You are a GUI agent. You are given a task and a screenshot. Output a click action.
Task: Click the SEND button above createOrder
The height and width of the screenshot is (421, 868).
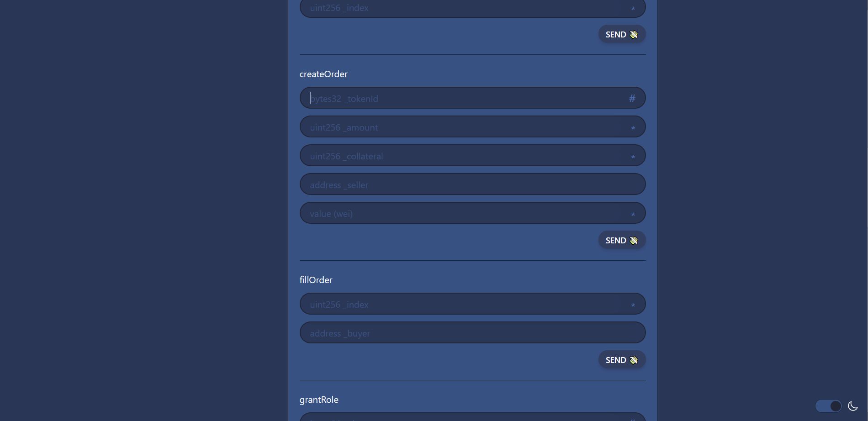click(622, 34)
